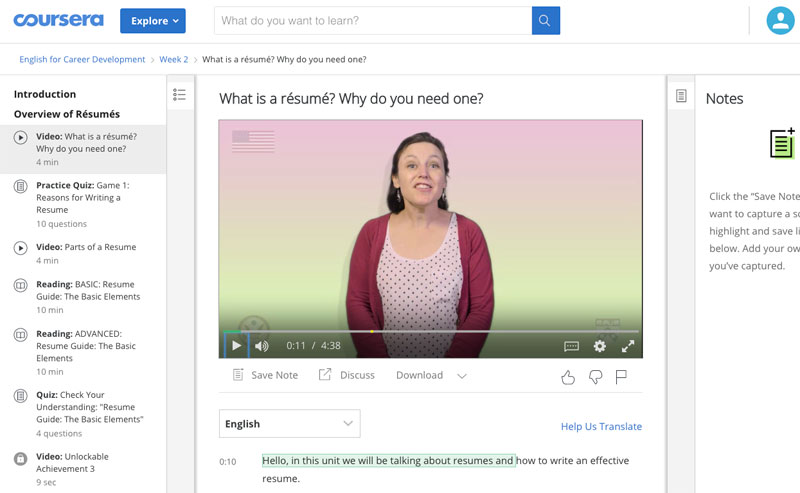Click Help Us Translate link

coord(601,427)
